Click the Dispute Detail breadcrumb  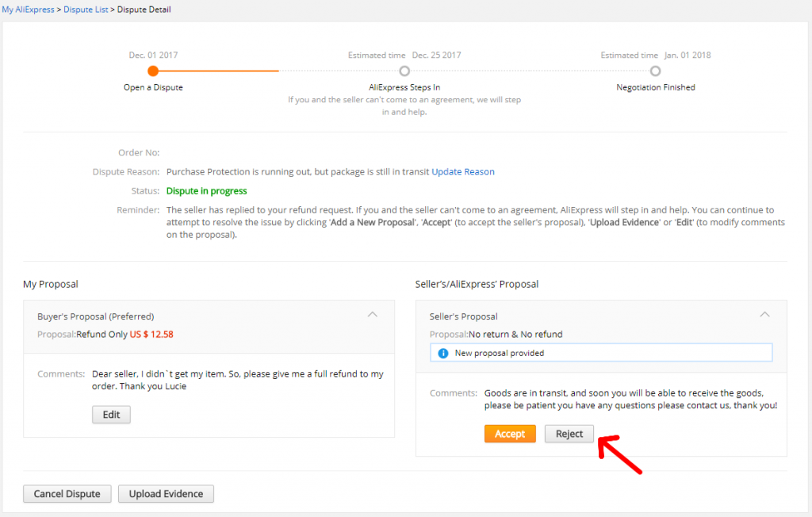pos(145,9)
